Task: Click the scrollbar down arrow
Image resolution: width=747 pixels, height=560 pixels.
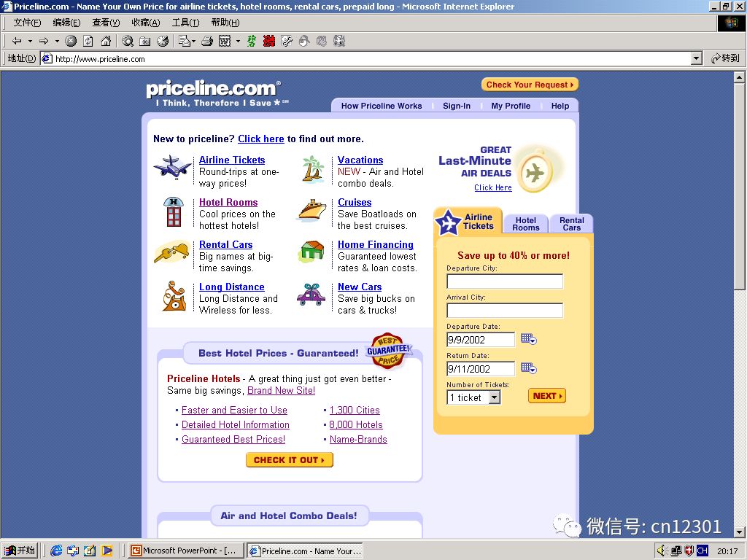Action: (740, 532)
